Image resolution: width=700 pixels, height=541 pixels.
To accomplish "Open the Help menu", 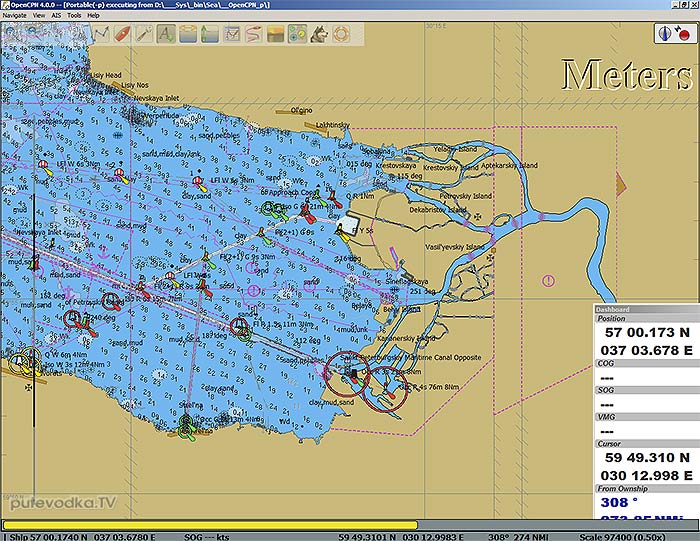I will pos(93,15).
